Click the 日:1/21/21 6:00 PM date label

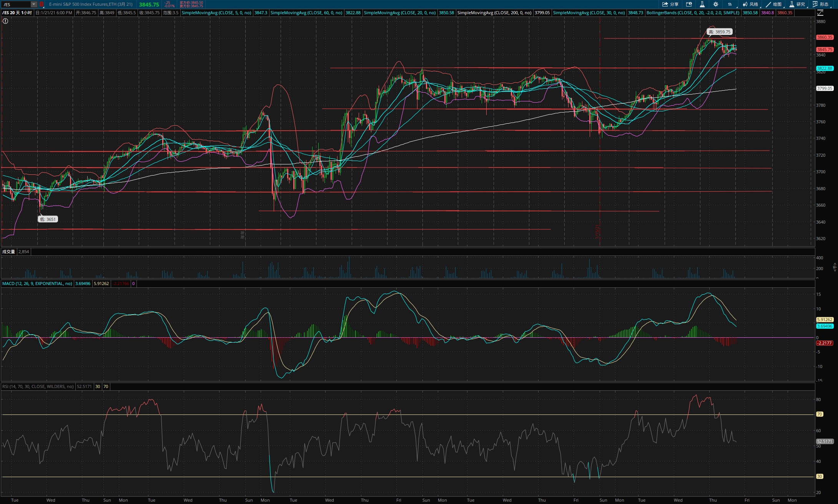click(54, 13)
